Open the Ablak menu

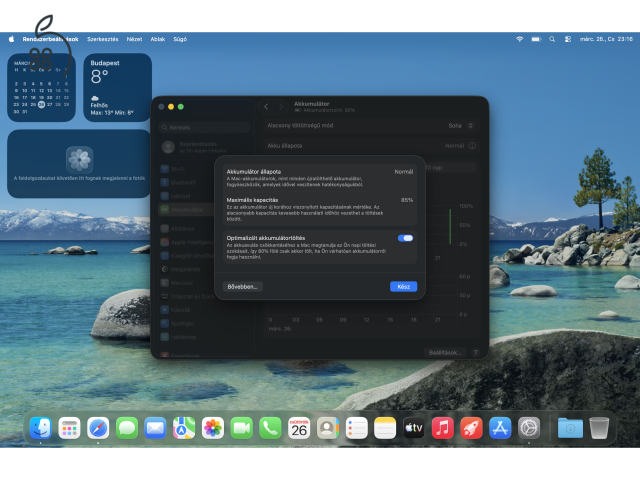pyautogui.click(x=158, y=39)
